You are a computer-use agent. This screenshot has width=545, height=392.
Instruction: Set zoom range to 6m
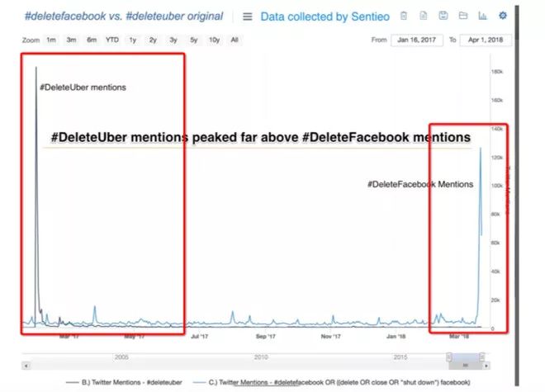91,40
